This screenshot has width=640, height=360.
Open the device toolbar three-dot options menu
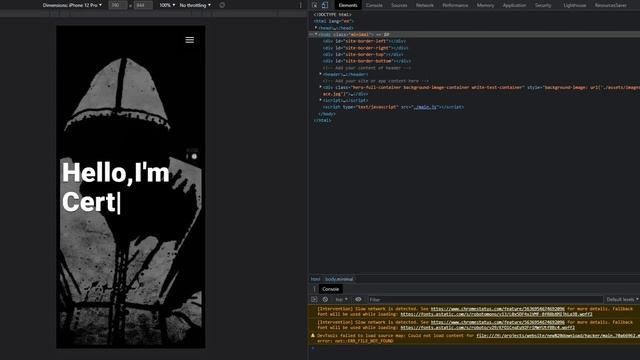[301, 5]
